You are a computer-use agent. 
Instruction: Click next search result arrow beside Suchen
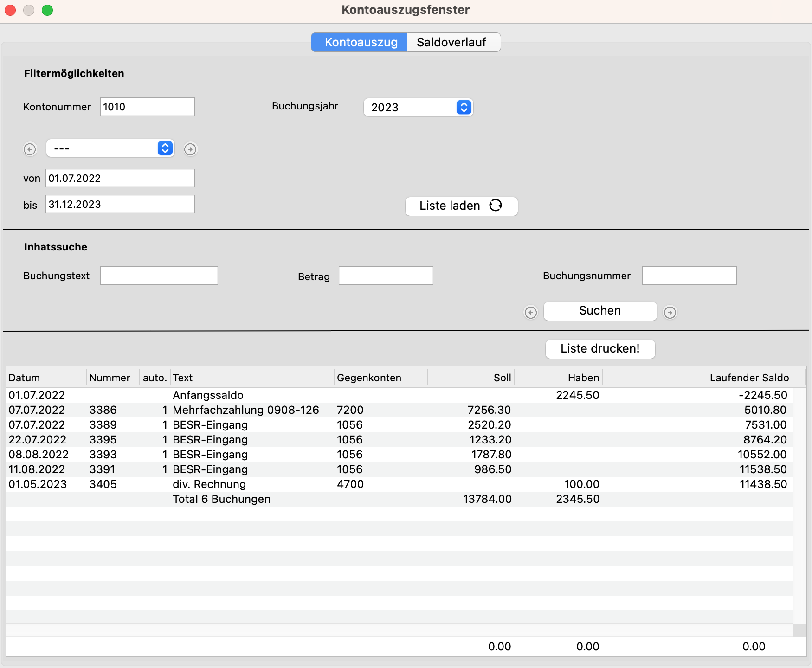(x=670, y=313)
